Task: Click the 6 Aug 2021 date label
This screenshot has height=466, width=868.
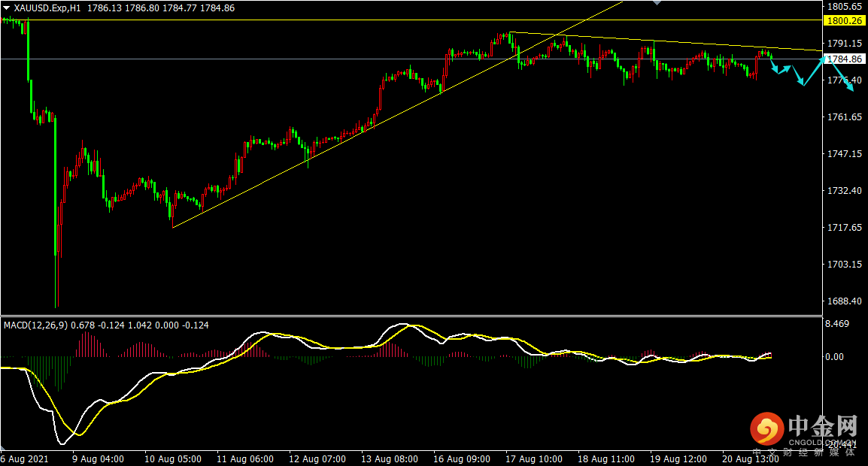Action: pos(24,459)
